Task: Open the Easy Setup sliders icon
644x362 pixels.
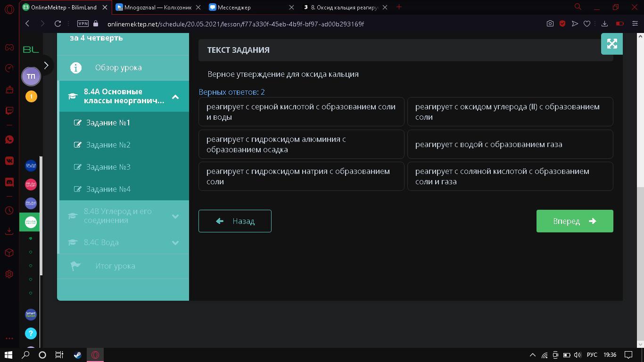Action: pos(635,24)
